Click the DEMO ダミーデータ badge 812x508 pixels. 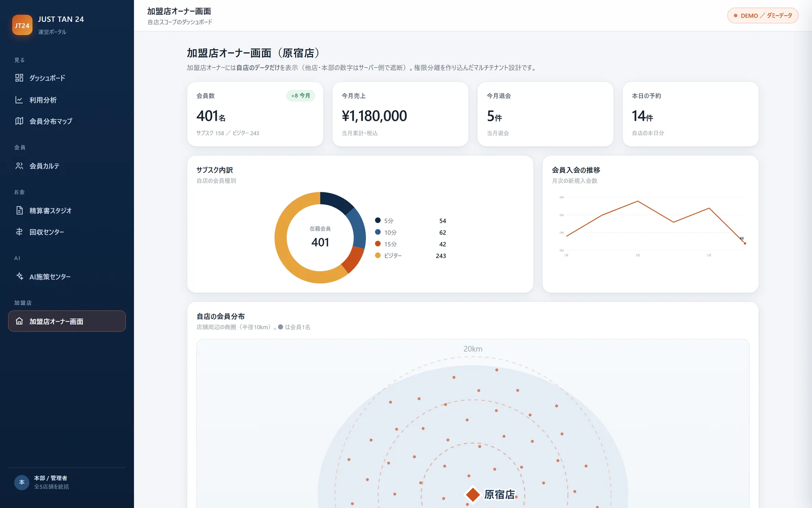pos(763,16)
